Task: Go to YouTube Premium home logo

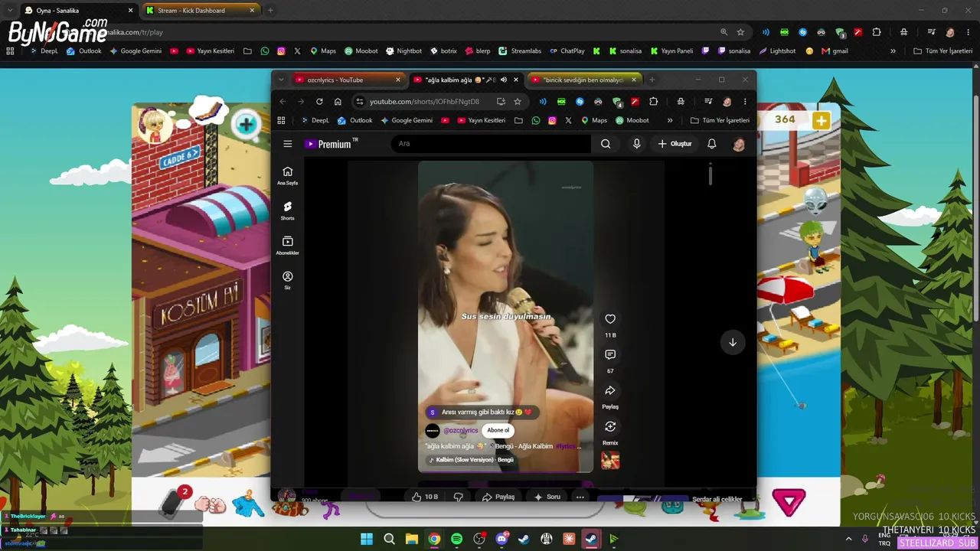Action: tap(332, 144)
